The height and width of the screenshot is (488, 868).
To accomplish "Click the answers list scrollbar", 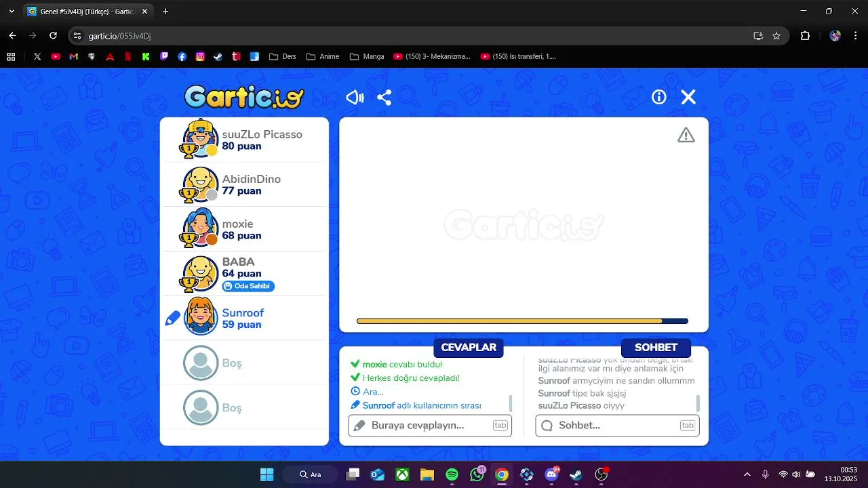I will click(511, 404).
